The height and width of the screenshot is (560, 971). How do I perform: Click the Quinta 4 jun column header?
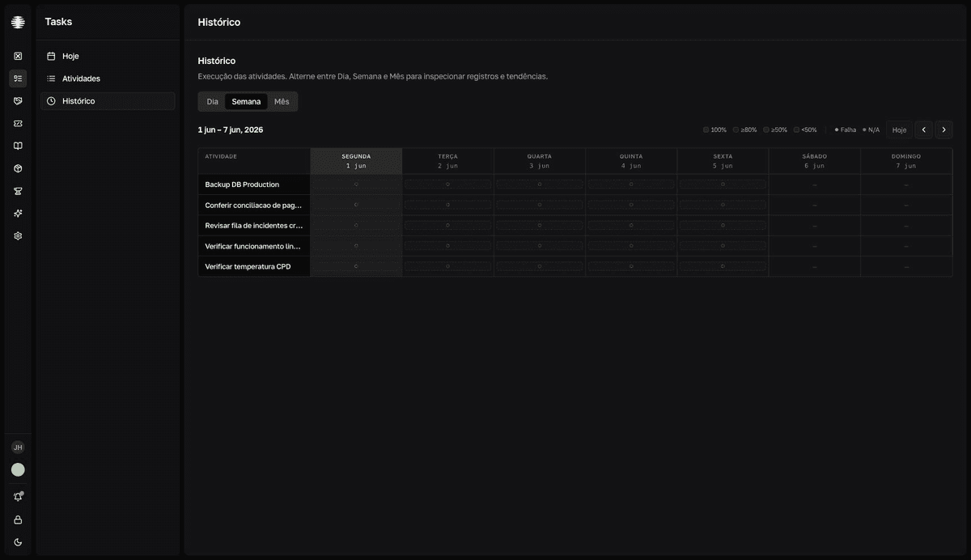[631, 161]
